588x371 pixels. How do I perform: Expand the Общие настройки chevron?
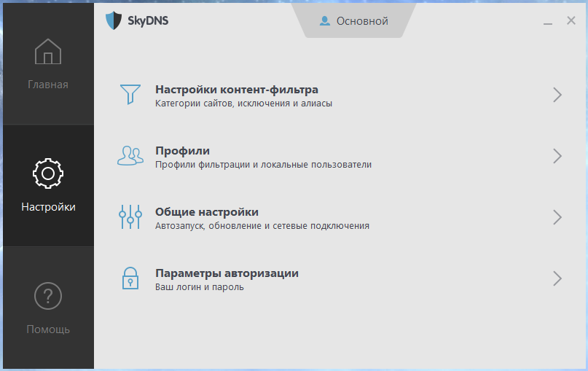click(x=557, y=217)
